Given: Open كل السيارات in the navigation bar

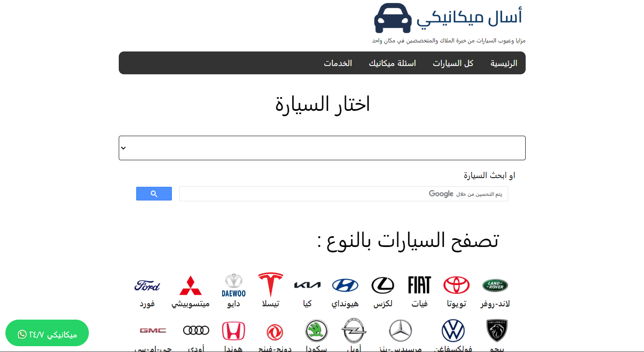Looking at the screenshot, I should pos(453,63).
